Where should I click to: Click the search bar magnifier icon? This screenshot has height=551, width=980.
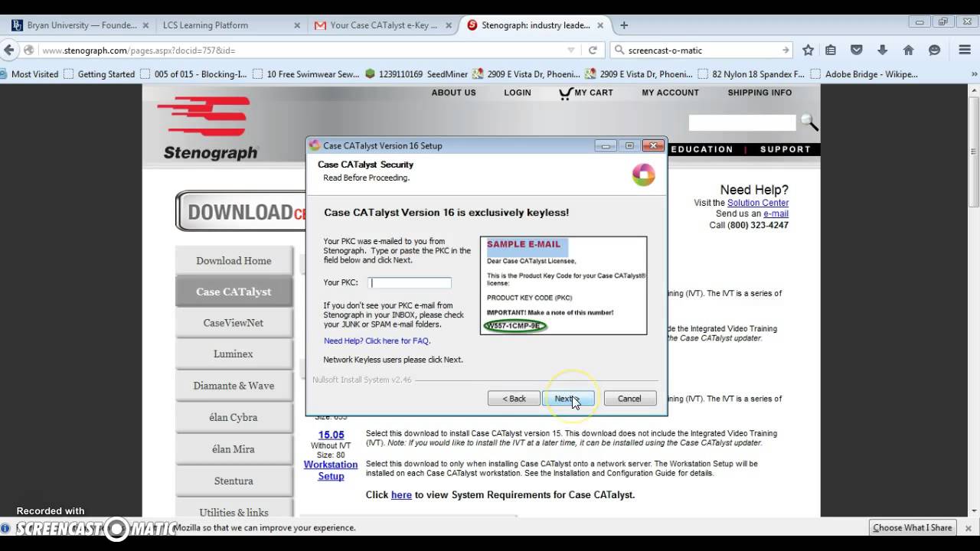coord(619,50)
